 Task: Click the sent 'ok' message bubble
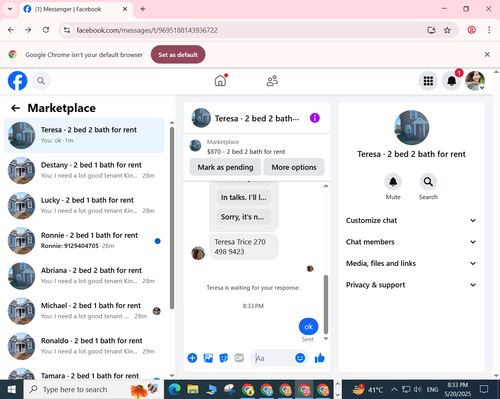[x=308, y=327]
